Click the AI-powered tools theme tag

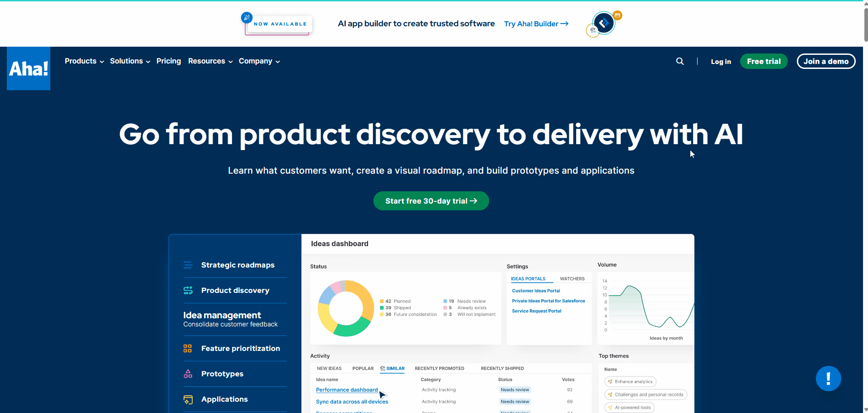629,408
